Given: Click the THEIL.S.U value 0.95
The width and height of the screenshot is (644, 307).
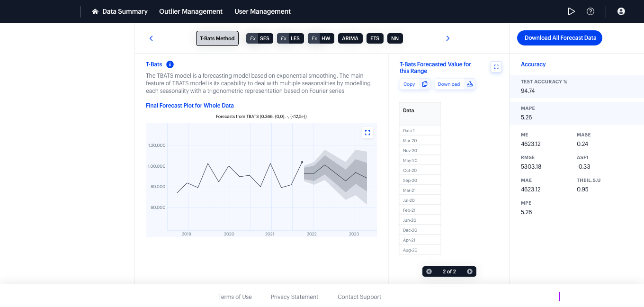Looking at the screenshot, I should click(583, 190).
